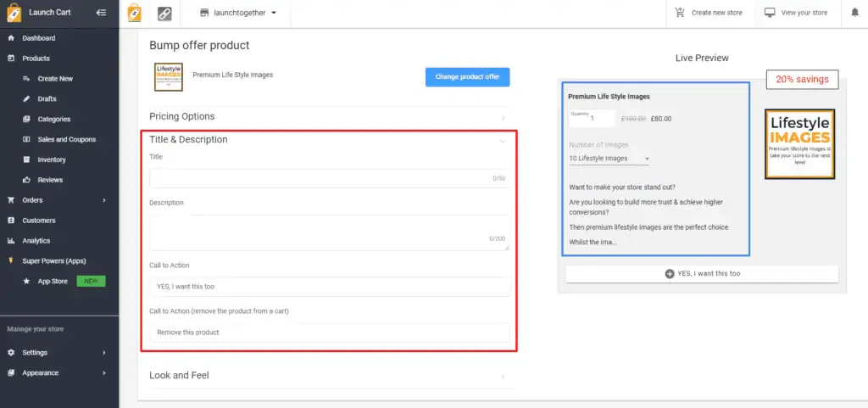The width and height of the screenshot is (868, 408).
Task: Click the bump offer product thumbnail
Action: (169, 77)
